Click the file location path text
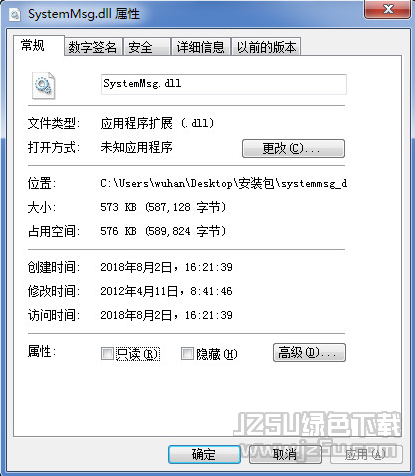Viewport: 415px width, 476px height. (x=224, y=183)
